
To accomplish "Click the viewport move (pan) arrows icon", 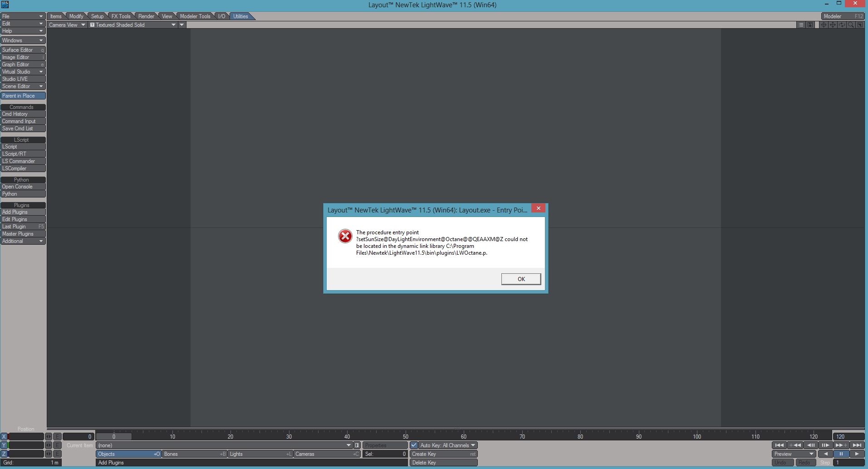I will [x=833, y=25].
